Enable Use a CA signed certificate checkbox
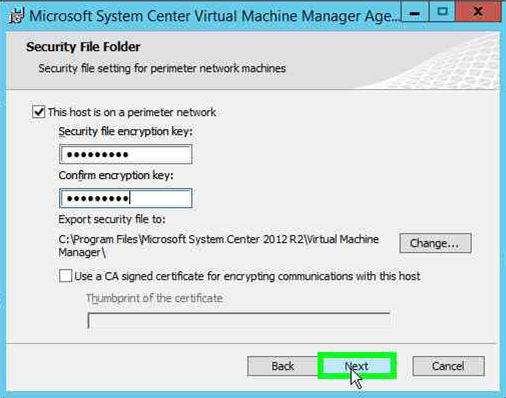Viewport: 506px width, 398px height. pos(65,276)
